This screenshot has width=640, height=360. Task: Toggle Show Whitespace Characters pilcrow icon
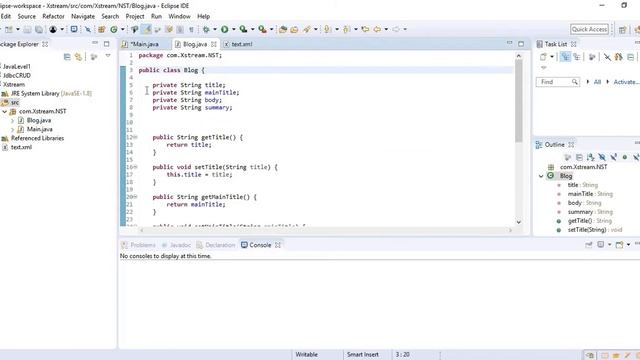coord(191,29)
